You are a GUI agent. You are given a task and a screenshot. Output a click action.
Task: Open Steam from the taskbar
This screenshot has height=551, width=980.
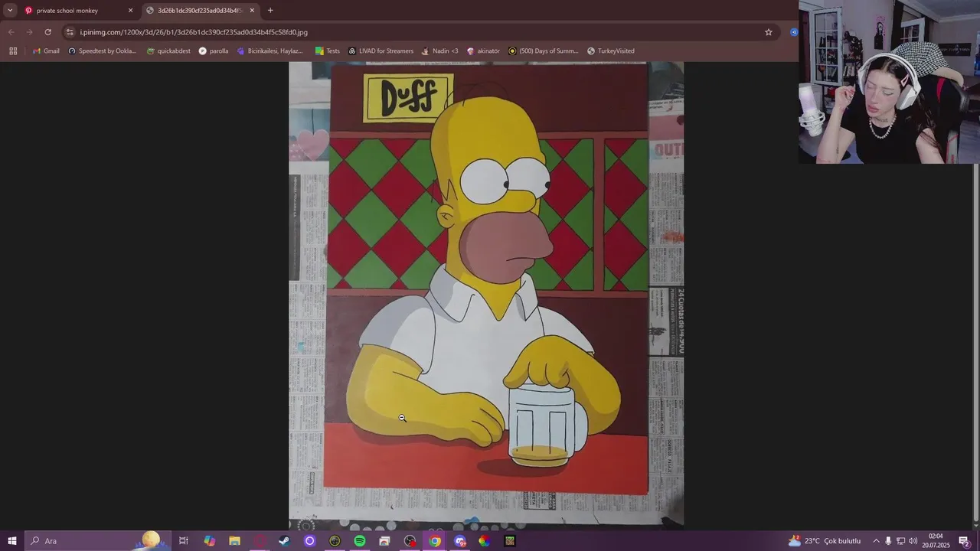tap(284, 541)
